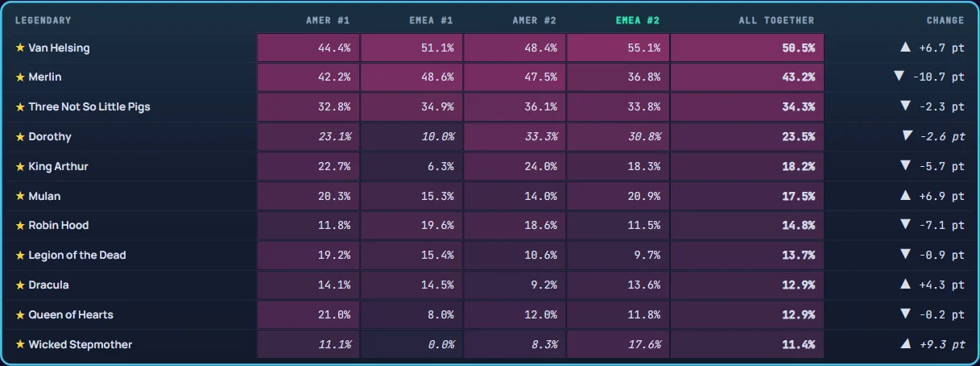Image resolution: width=980 pixels, height=366 pixels.
Task: Sort by the LEGENDARY column header
Action: [x=43, y=20]
